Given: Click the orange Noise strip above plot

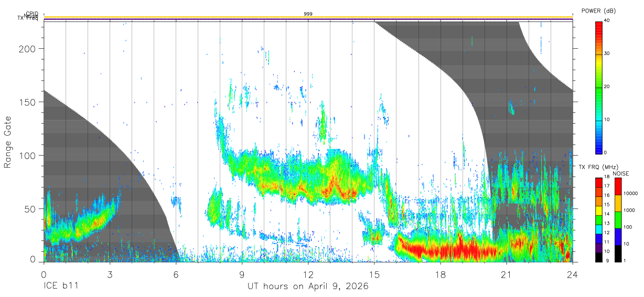Looking at the screenshot, I should tap(308, 17).
